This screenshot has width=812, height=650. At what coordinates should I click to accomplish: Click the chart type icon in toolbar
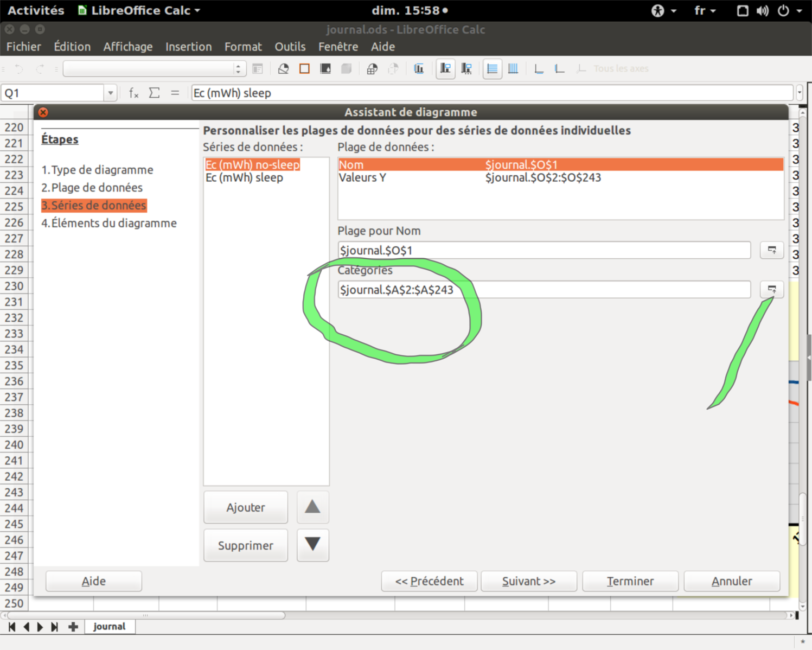tap(283, 69)
